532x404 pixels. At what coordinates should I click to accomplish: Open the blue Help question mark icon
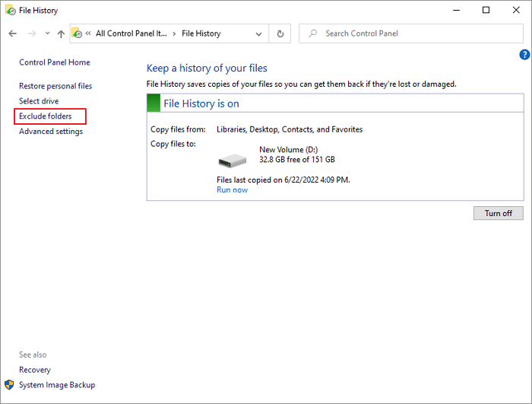[524, 55]
